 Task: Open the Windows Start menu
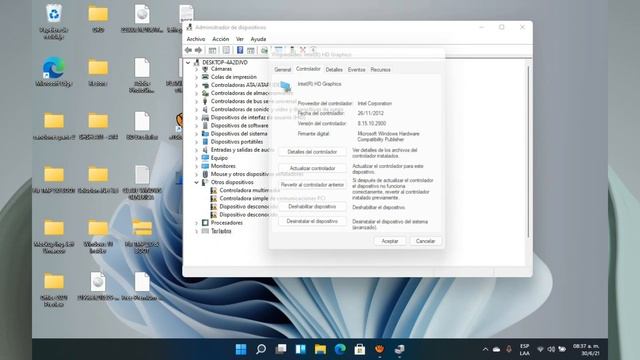point(241,349)
